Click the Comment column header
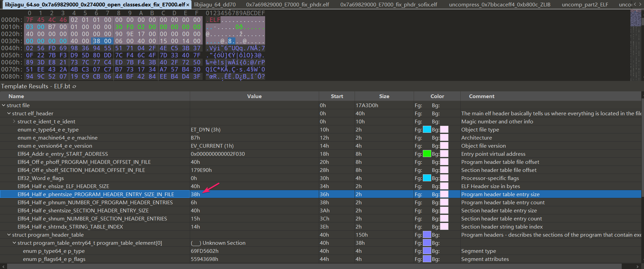 pyautogui.click(x=482, y=96)
